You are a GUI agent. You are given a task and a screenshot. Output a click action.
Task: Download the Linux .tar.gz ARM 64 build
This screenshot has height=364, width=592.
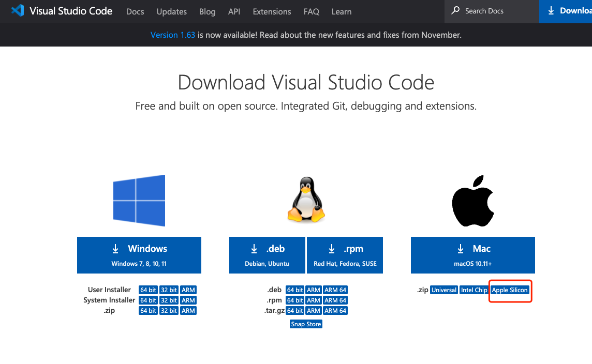[x=335, y=311]
